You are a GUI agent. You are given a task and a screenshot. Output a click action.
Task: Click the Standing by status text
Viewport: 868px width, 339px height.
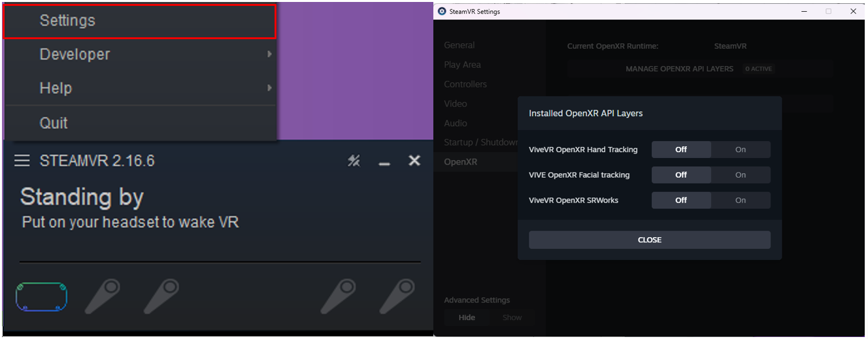pyautogui.click(x=82, y=197)
